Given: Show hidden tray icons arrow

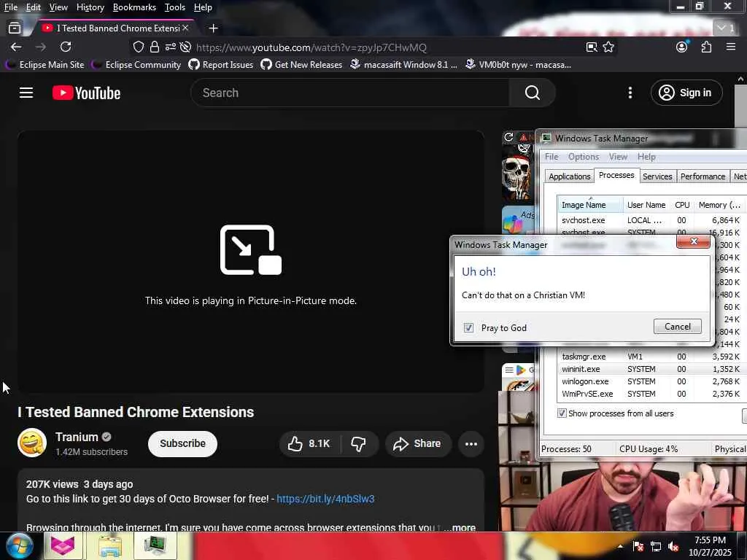Looking at the screenshot, I should click(621, 546).
